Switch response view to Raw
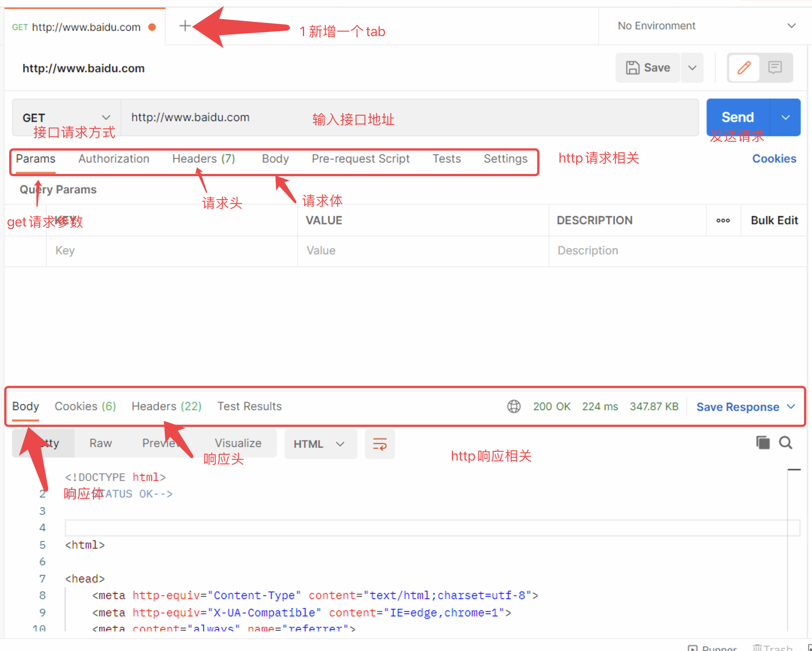 click(100, 443)
